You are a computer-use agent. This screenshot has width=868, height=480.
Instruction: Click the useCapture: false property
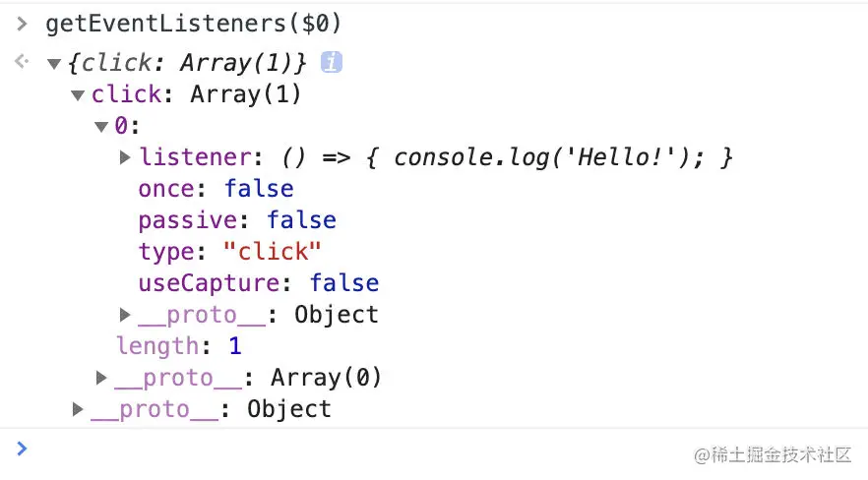pyautogui.click(x=259, y=283)
